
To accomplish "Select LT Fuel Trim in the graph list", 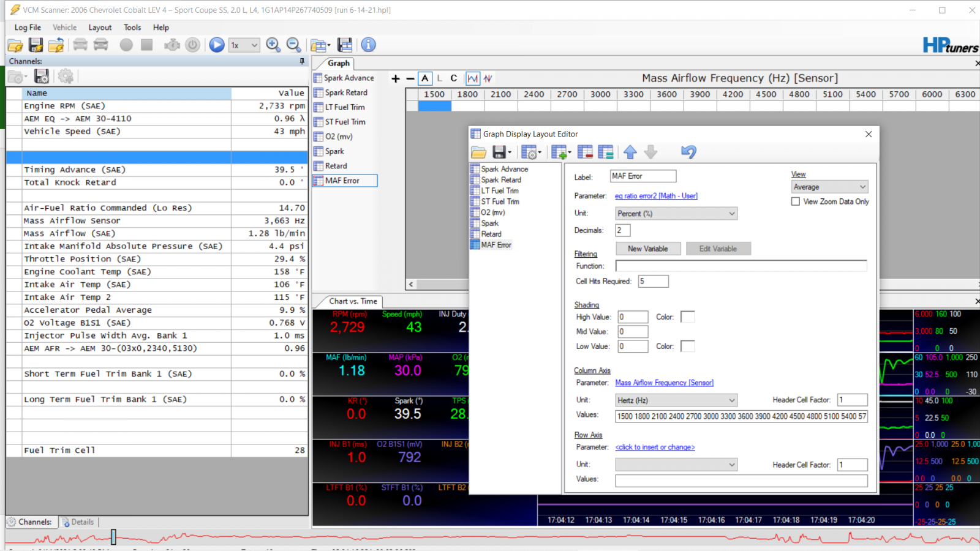I will 345,107.
